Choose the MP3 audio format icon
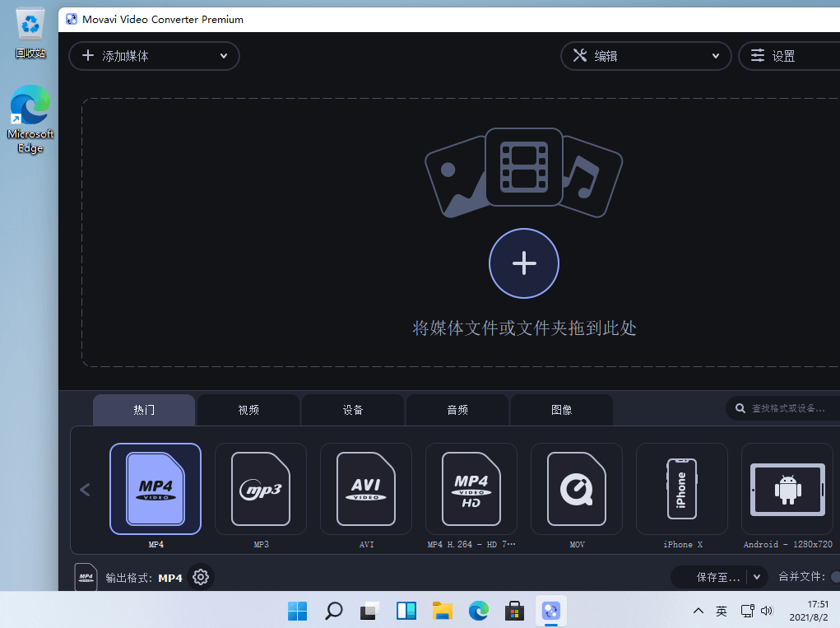This screenshot has height=628, width=840. click(261, 489)
